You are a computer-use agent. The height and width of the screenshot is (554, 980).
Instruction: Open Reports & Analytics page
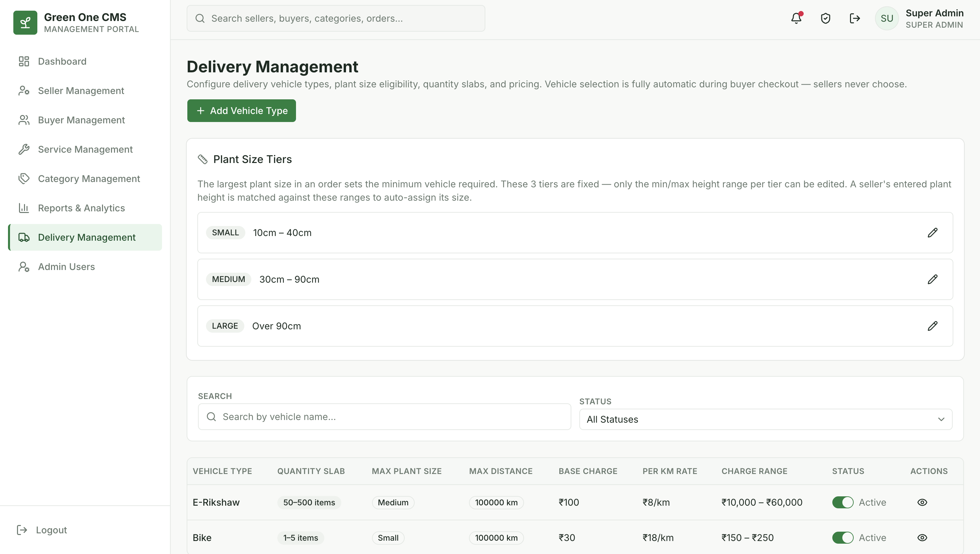click(x=85, y=208)
